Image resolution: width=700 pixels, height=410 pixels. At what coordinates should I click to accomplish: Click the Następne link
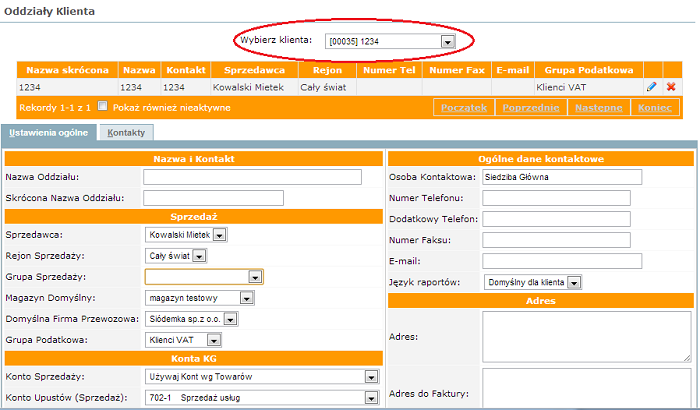[x=599, y=108]
